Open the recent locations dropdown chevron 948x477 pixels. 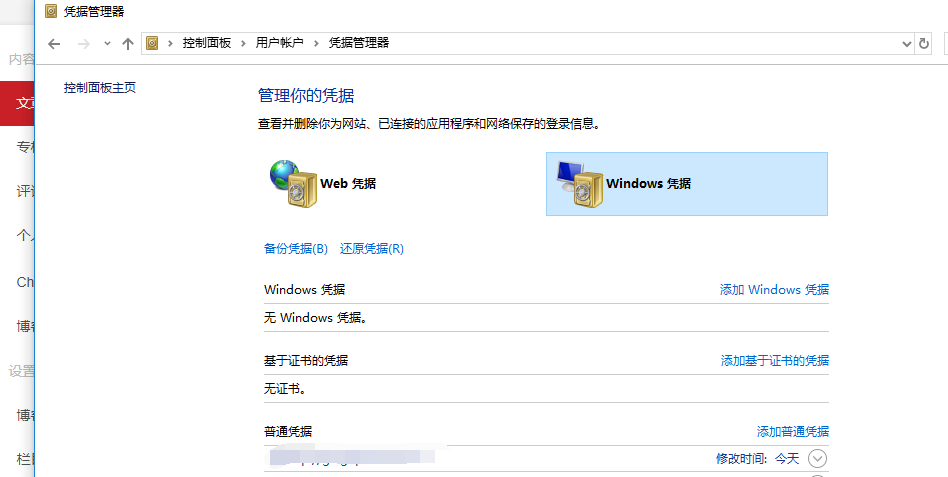(x=107, y=44)
